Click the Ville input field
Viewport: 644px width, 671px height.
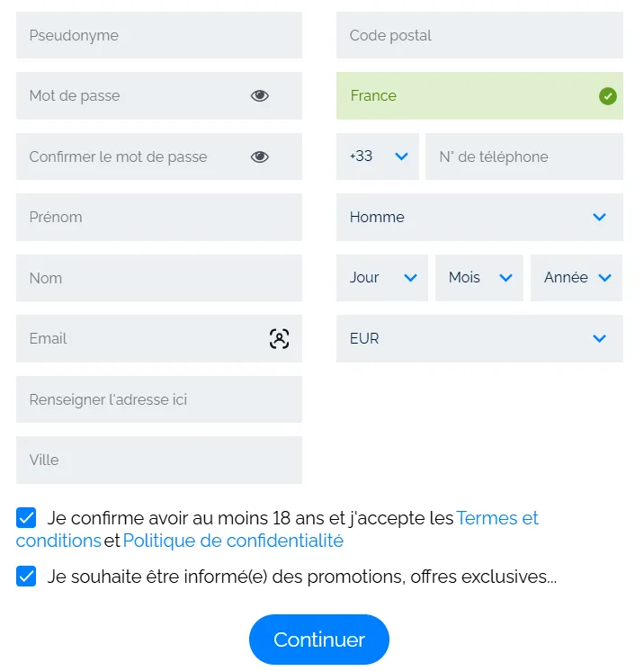(x=158, y=461)
